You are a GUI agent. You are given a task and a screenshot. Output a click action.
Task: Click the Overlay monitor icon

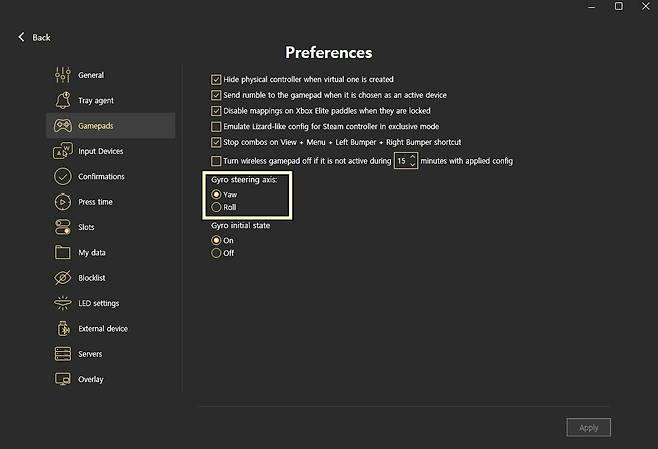click(61, 379)
